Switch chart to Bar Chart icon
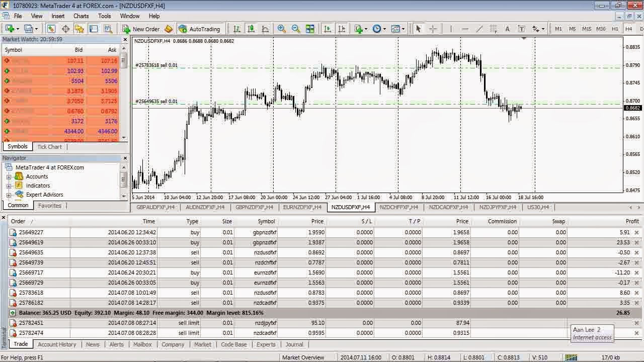This screenshot has height=362, width=644. pyautogui.click(x=237, y=29)
